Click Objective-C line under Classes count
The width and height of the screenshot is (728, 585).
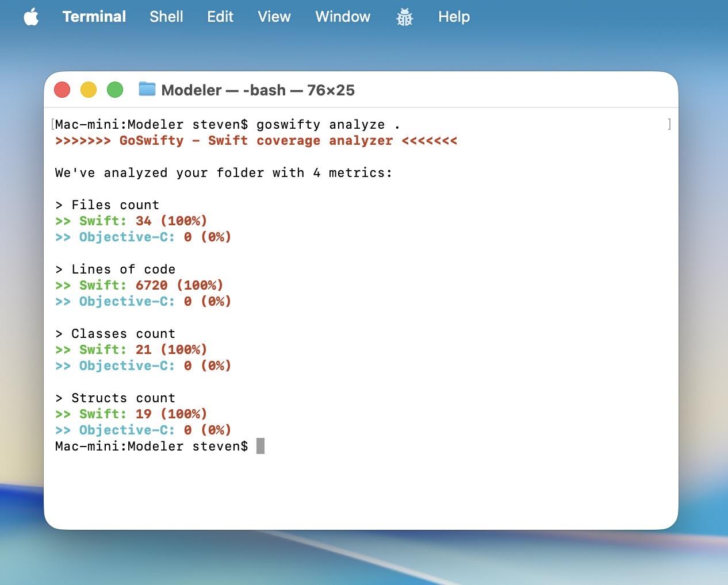(143, 366)
